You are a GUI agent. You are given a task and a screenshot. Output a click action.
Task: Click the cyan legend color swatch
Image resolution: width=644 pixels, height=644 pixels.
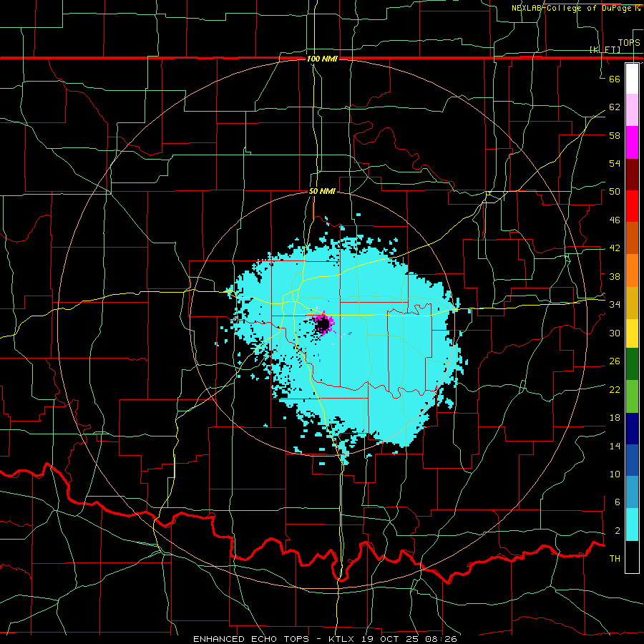pyautogui.click(x=632, y=525)
